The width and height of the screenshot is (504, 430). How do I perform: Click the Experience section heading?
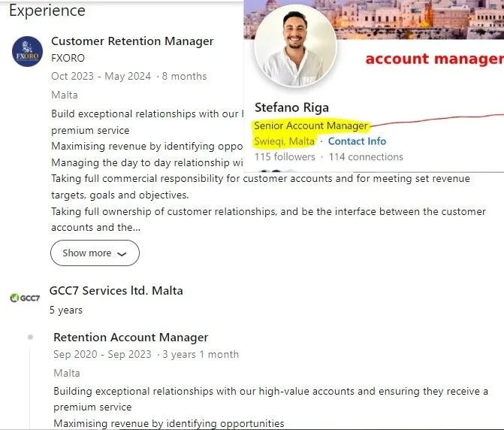[x=47, y=11]
